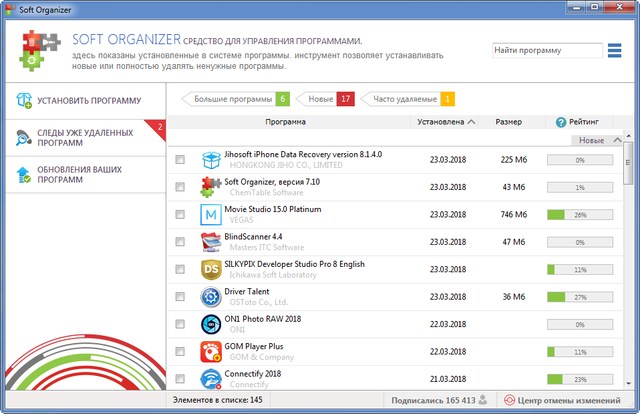Click the Jihosoft iPhone Data Recovery icon

(x=211, y=160)
